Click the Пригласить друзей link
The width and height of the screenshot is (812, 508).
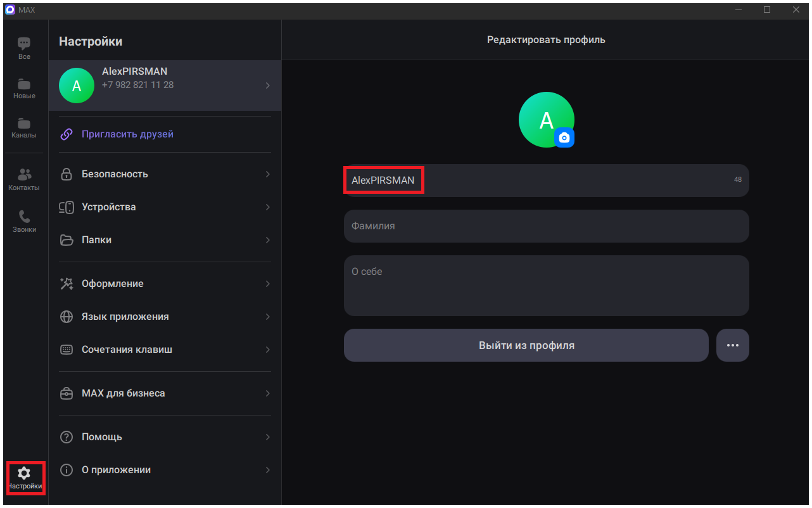pyautogui.click(x=127, y=134)
